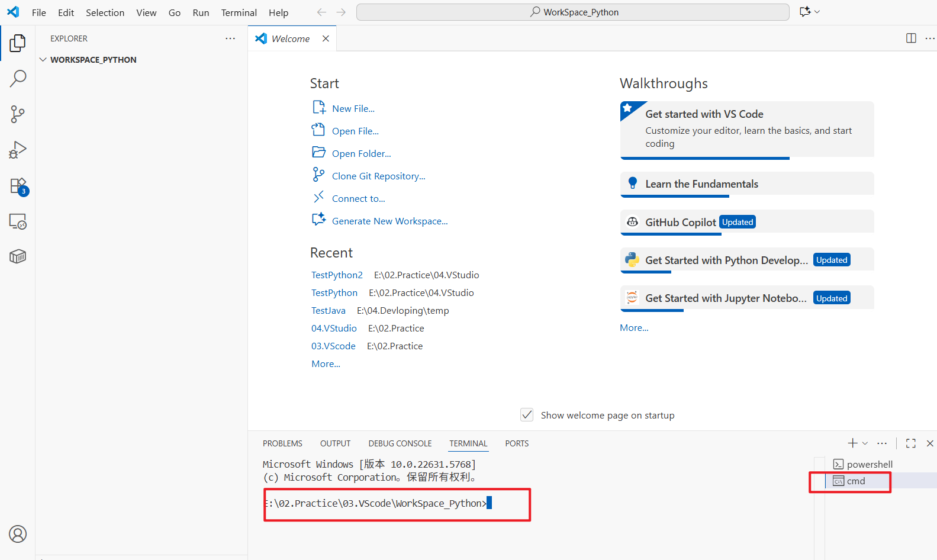Image resolution: width=937 pixels, height=560 pixels.
Task: Click the WorkSpace_Python command center search box
Action: coord(573,12)
